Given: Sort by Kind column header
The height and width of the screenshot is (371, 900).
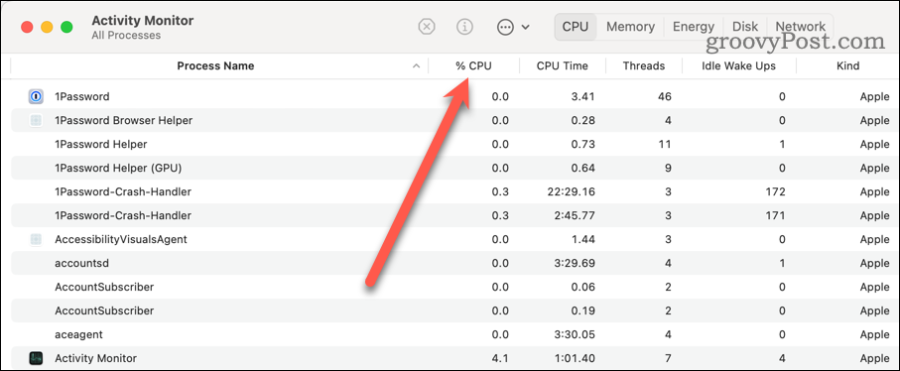Looking at the screenshot, I should coord(848,66).
